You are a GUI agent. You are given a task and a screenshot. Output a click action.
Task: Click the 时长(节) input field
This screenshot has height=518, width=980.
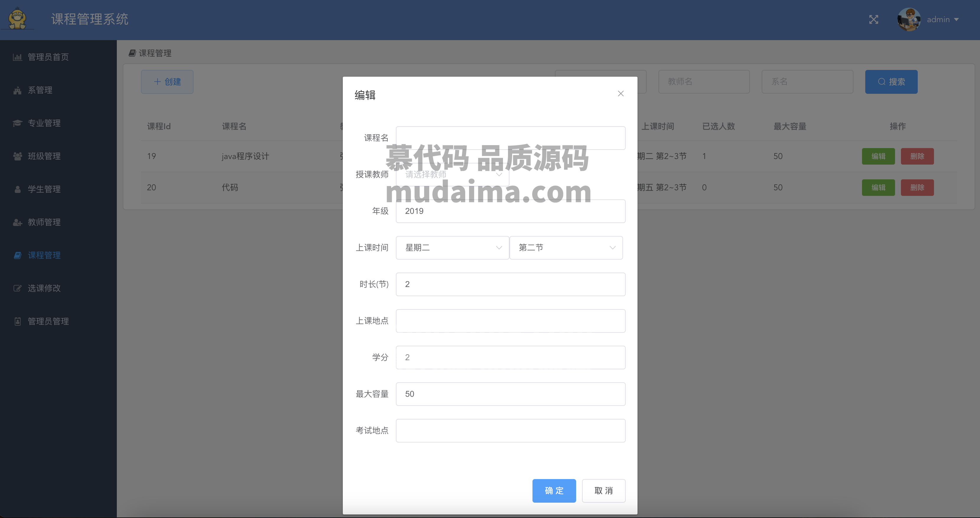[511, 284]
